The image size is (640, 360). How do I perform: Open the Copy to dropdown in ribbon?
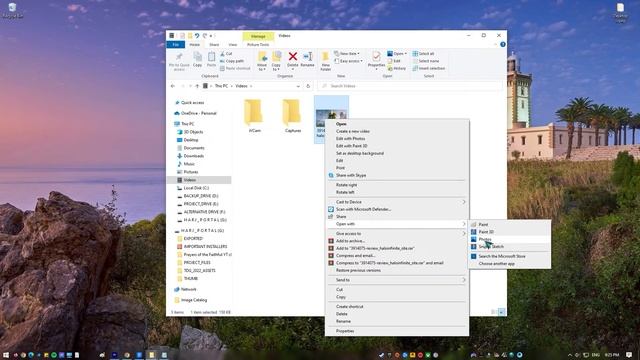(276, 61)
